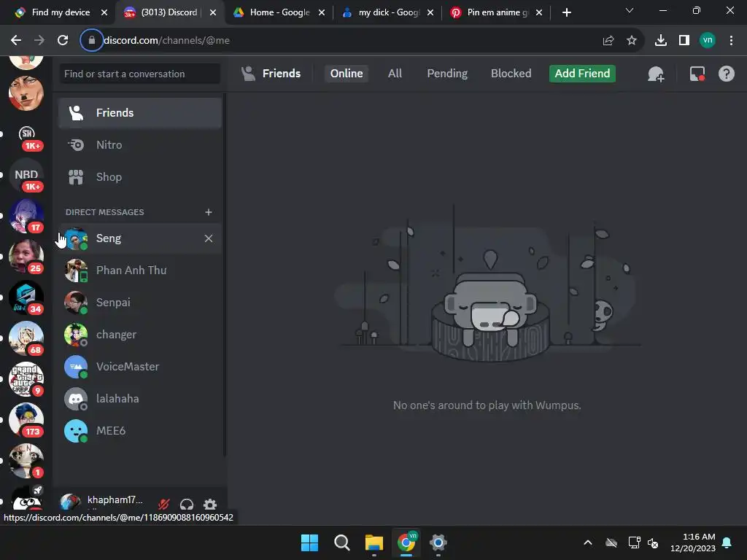Switch to the Pinterest Pin em anime tab

click(497, 12)
